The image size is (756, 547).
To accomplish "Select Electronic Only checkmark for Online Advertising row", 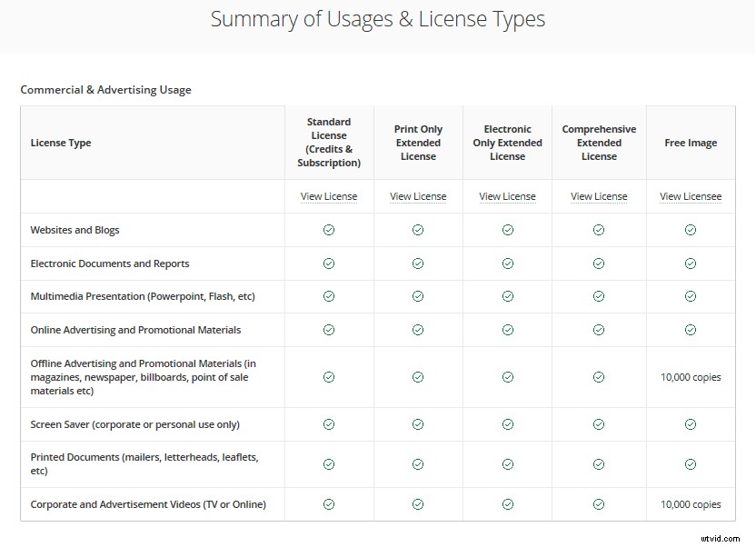I will pos(508,330).
